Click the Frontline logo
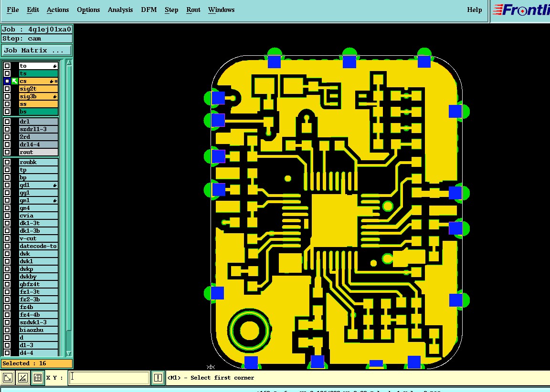The width and height of the screenshot is (550, 392). 521,10
